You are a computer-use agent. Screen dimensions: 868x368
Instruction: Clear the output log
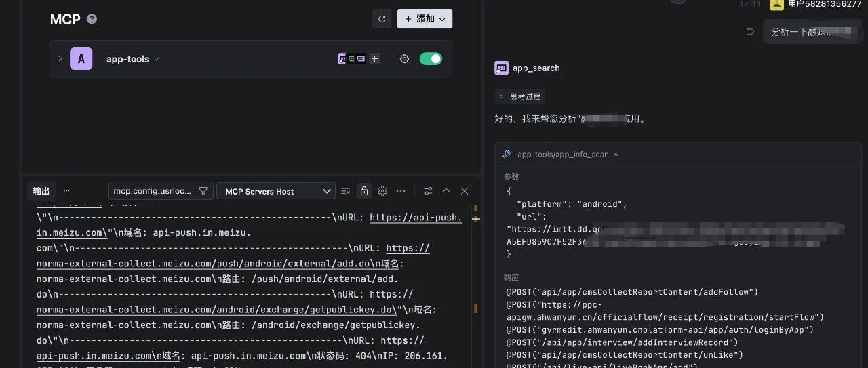coord(345,191)
